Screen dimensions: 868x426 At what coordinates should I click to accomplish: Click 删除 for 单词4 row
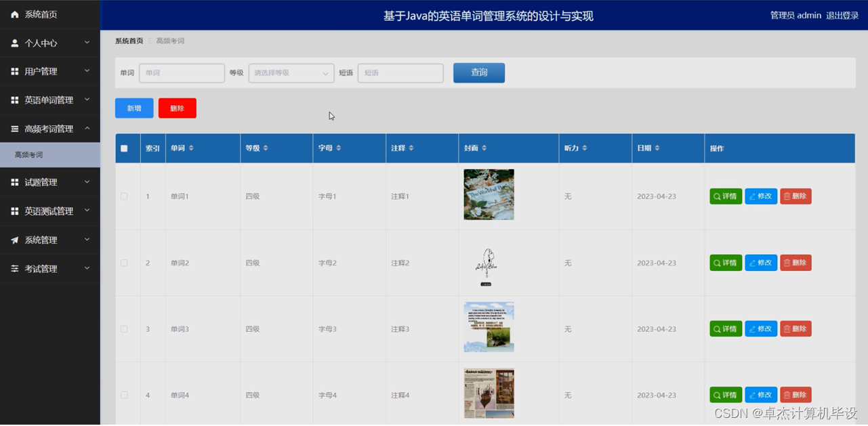click(x=795, y=395)
